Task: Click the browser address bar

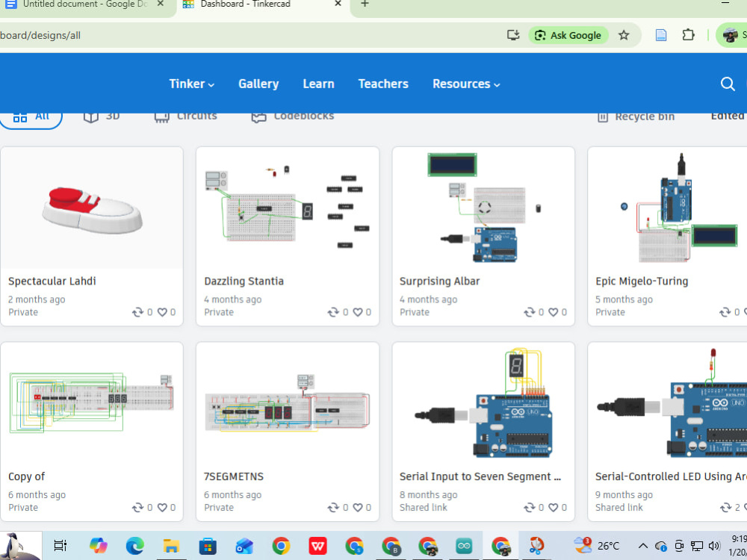Action: point(248,35)
